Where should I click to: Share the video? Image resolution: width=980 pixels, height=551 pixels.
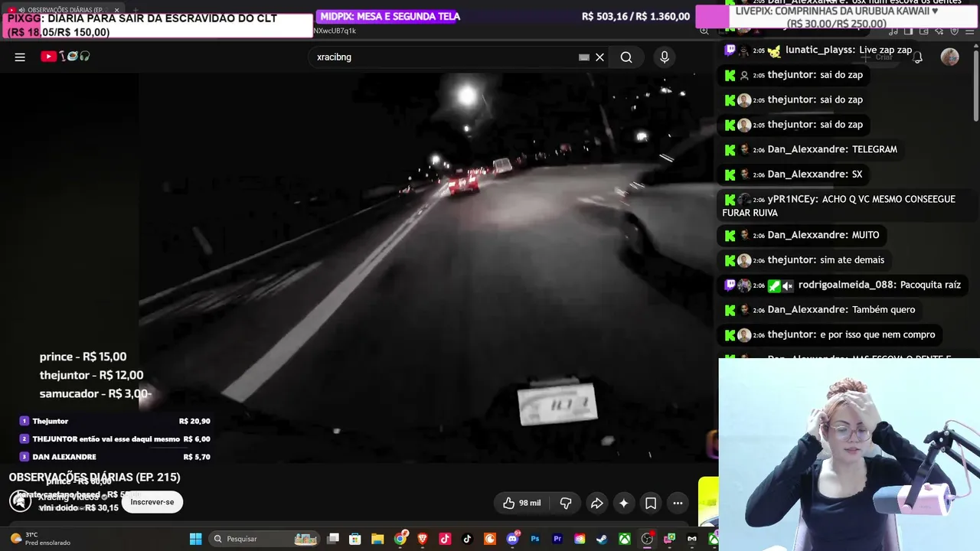click(x=596, y=503)
